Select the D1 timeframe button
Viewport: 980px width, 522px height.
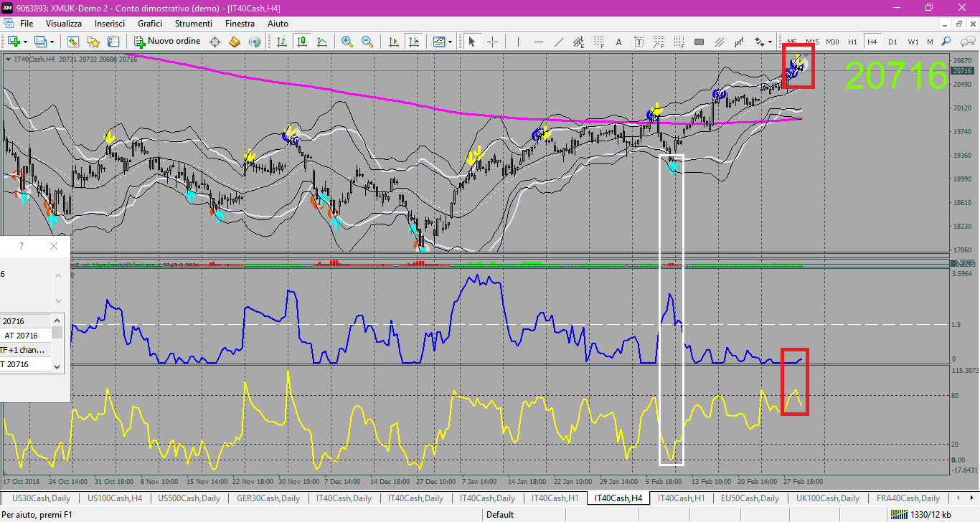(x=892, y=42)
